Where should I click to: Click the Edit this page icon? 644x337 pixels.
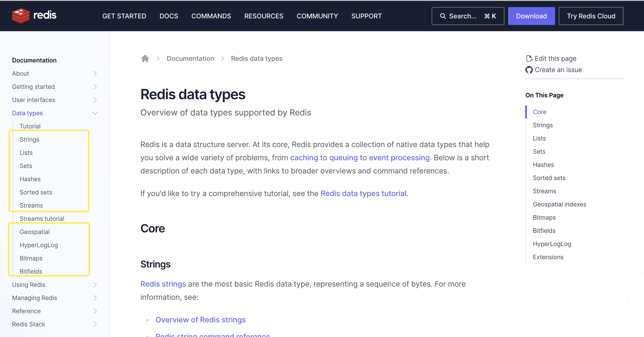(x=529, y=58)
